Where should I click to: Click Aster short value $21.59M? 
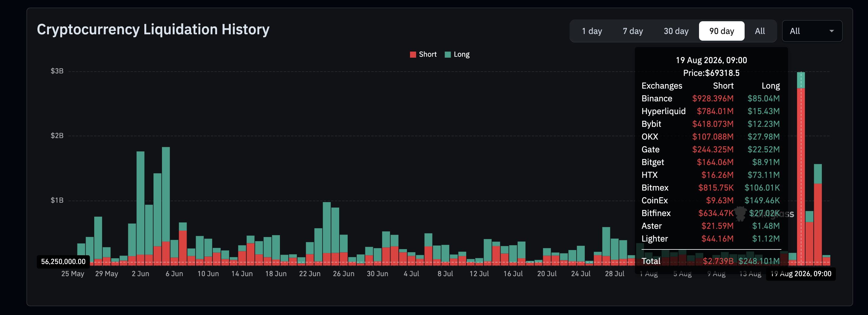(x=717, y=226)
